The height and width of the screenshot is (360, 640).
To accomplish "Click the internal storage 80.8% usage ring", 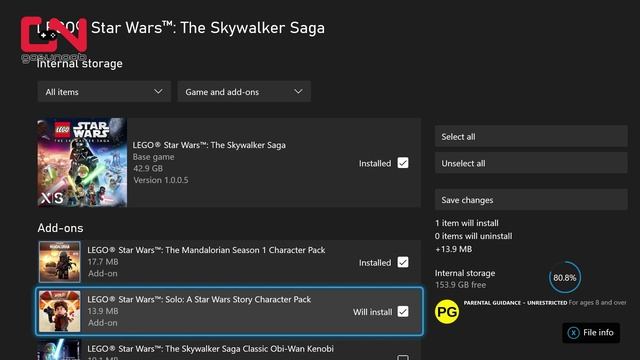I will (564, 278).
